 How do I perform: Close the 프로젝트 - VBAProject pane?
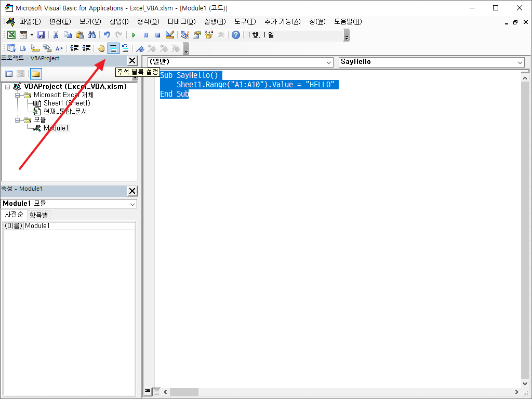tap(132, 61)
